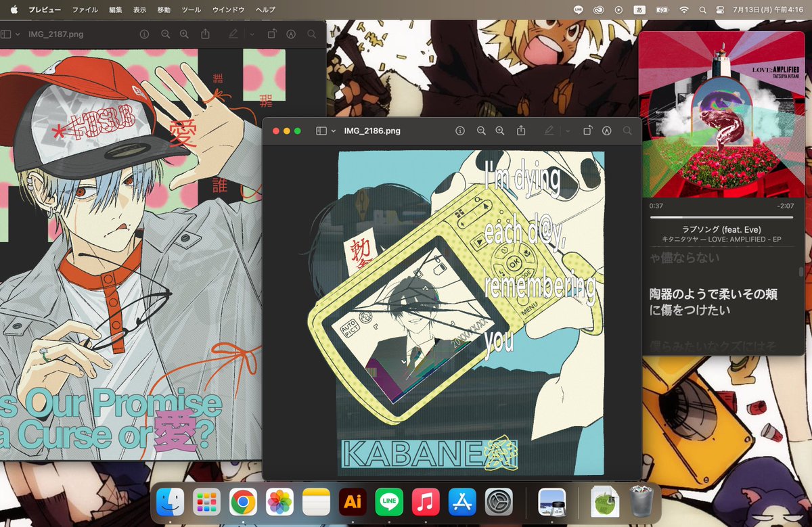This screenshot has width=812, height=527.
Task: Open highlight options chevron in IMG_2187.png
Action: click(252, 34)
